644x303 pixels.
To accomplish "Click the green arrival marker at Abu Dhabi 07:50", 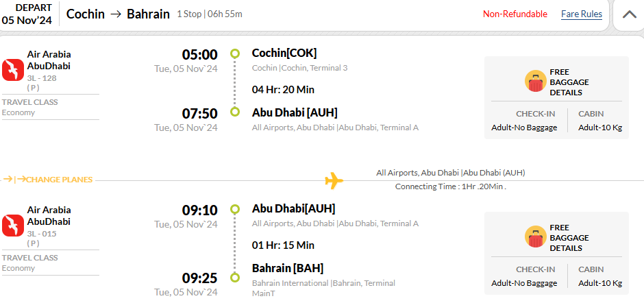I will 235,112.
